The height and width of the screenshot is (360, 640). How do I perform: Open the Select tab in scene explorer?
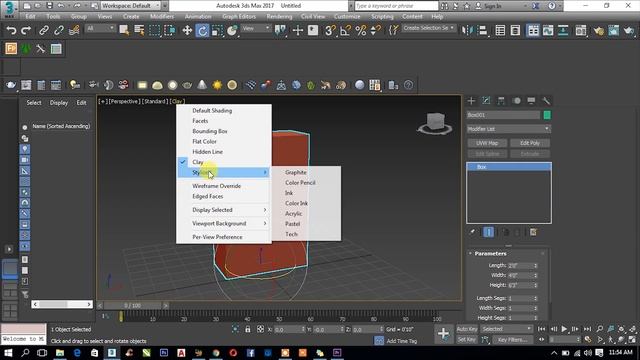(x=34, y=103)
